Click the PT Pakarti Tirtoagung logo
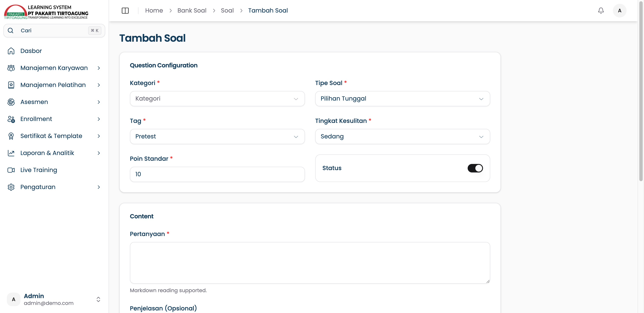 (x=46, y=12)
